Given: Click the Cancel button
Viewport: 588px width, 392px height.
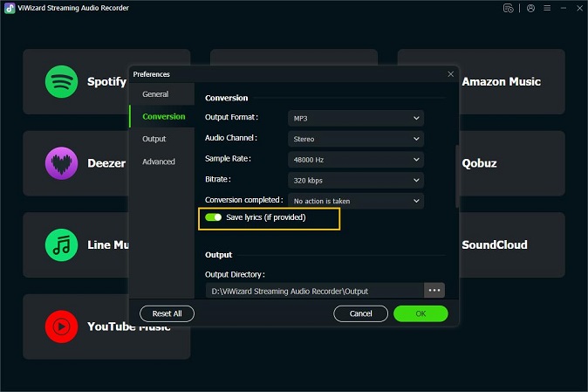Looking at the screenshot, I should pyautogui.click(x=361, y=313).
